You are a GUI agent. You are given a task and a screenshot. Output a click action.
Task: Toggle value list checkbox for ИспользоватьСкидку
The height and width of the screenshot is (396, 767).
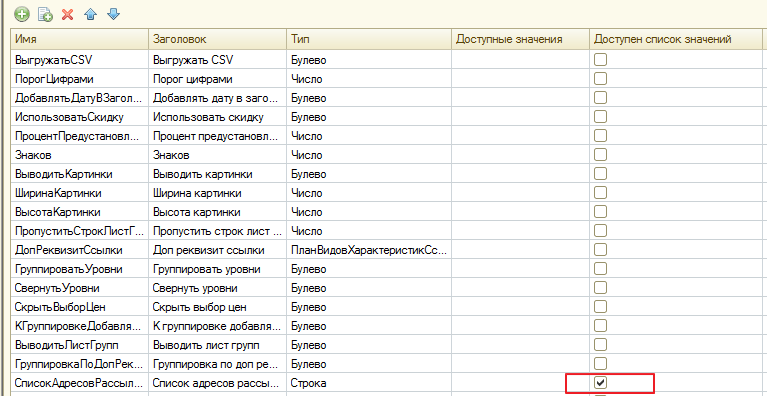click(600, 117)
